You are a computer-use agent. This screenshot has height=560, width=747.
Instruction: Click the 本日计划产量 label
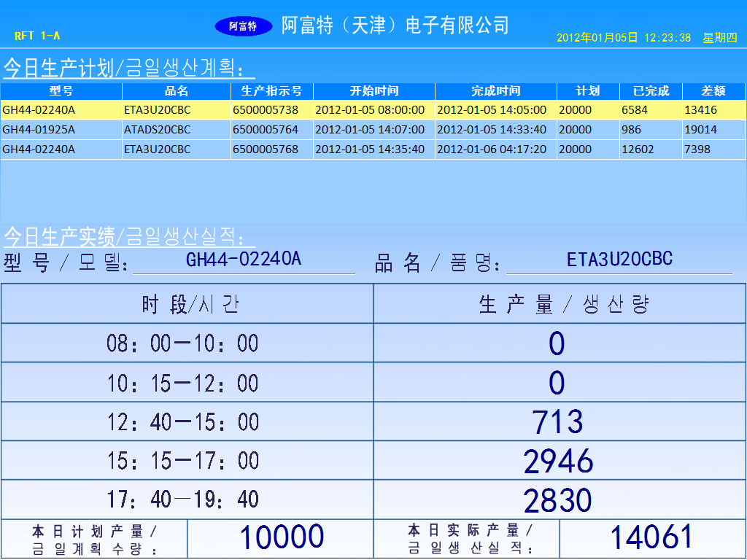(x=94, y=539)
